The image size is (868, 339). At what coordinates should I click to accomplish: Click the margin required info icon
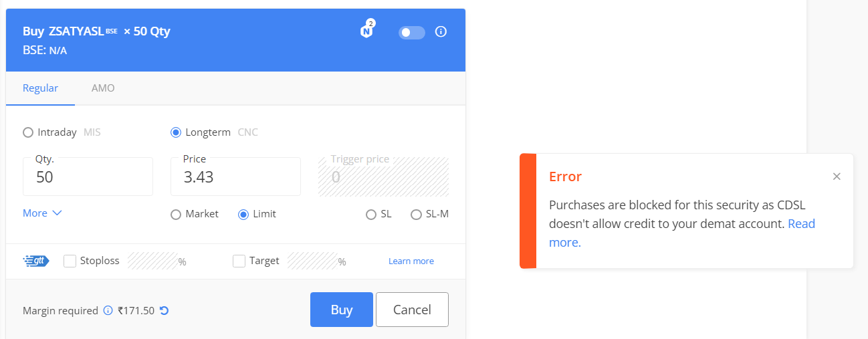click(x=108, y=310)
